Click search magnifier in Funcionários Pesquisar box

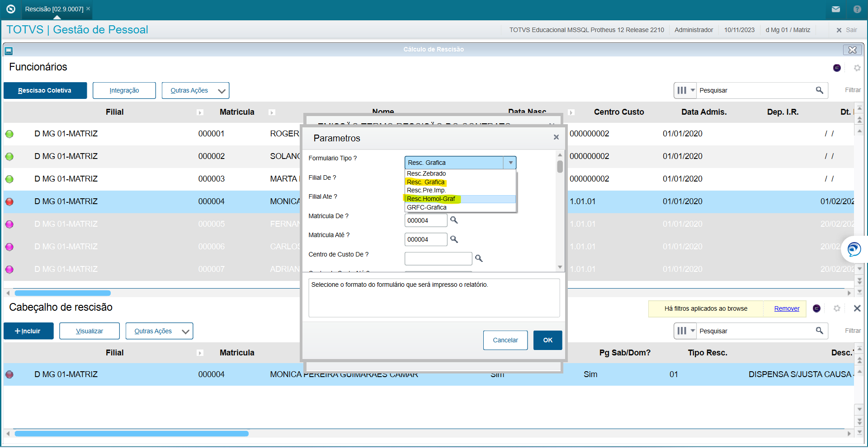pos(819,90)
